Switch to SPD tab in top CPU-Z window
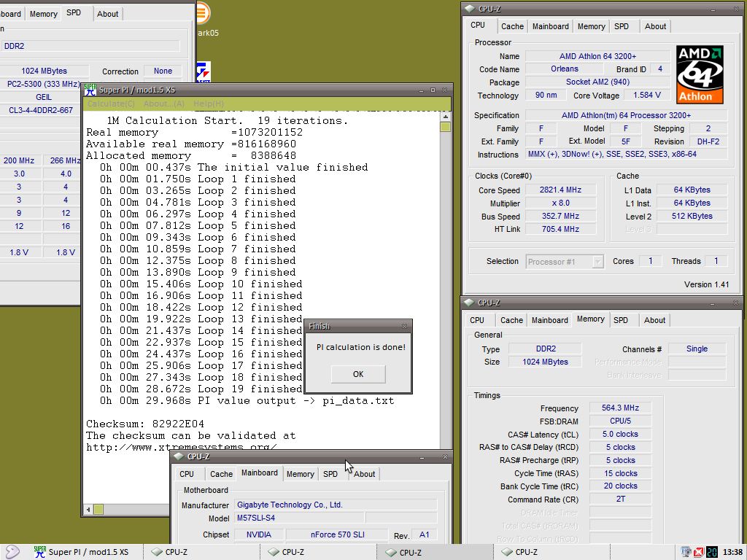 (x=622, y=27)
